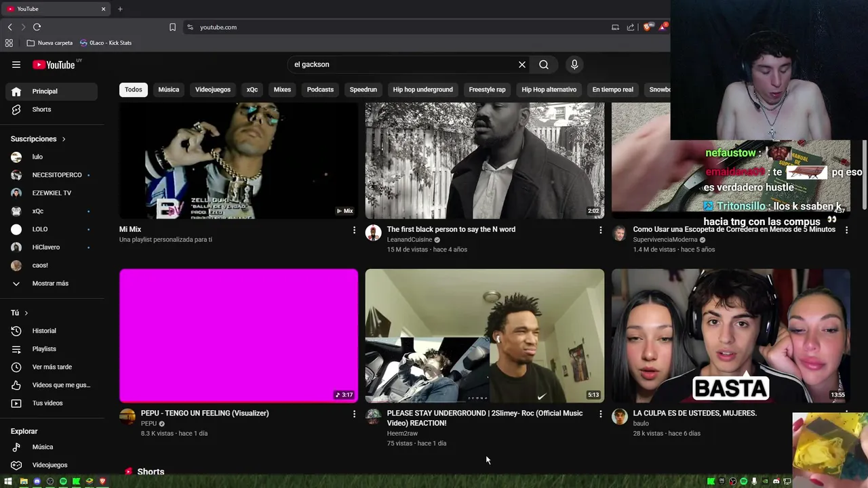This screenshot has height=488, width=868.
Task: Open LeanandCuisine channel name
Action: pos(410,240)
